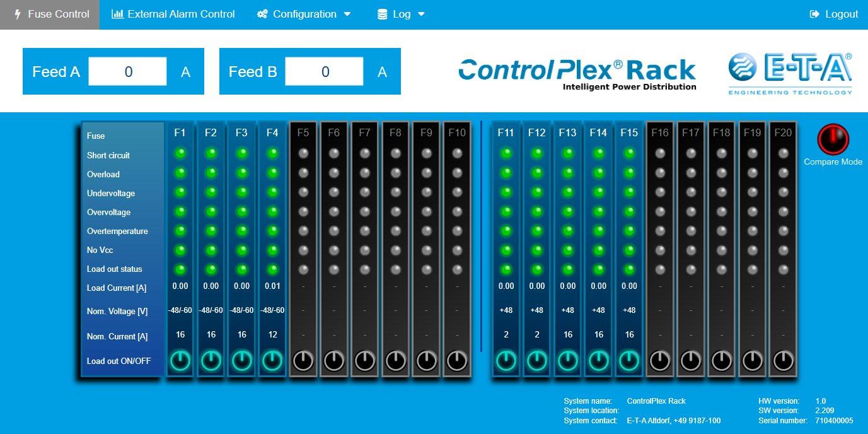Viewport: 868px width, 434px height.
Task: Click inactive F17 power button
Action: tap(691, 360)
